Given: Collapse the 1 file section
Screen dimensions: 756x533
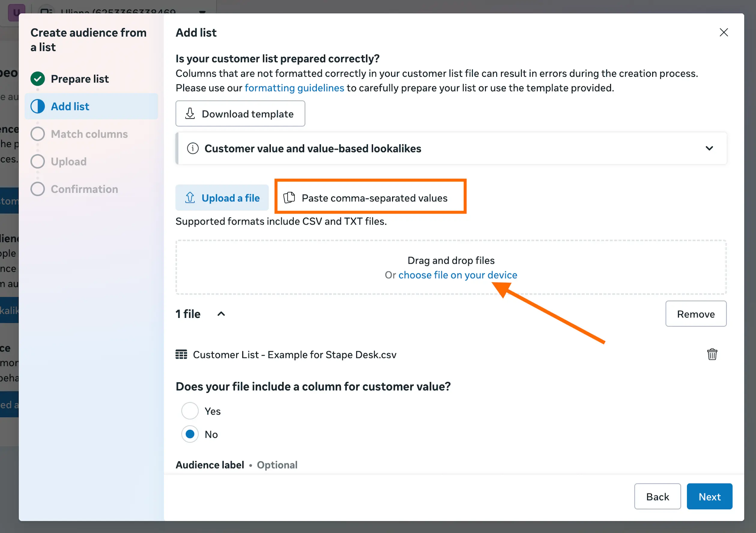Looking at the screenshot, I should [x=221, y=314].
